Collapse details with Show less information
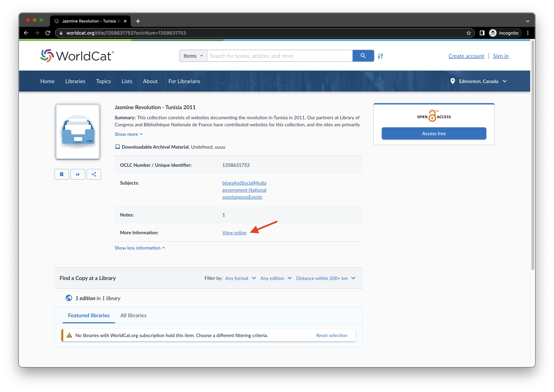 point(140,248)
